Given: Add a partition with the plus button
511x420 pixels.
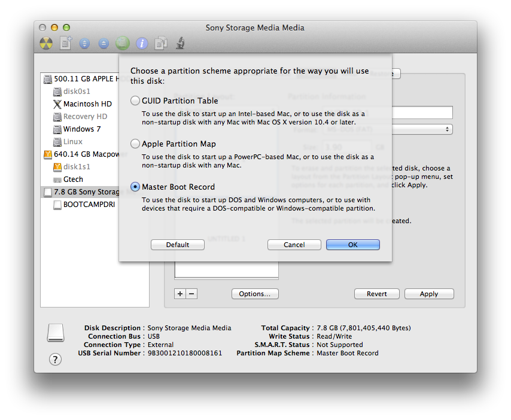Looking at the screenshot, I should [x=180, y=294].
